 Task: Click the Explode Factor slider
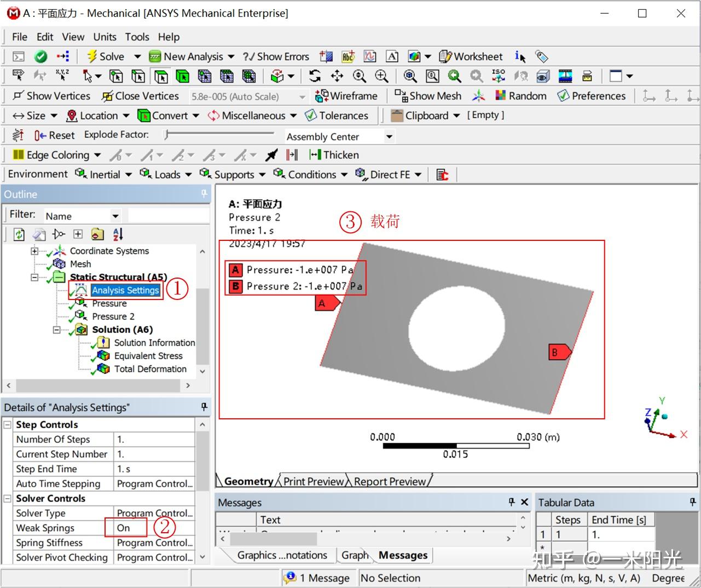[219, 134]
